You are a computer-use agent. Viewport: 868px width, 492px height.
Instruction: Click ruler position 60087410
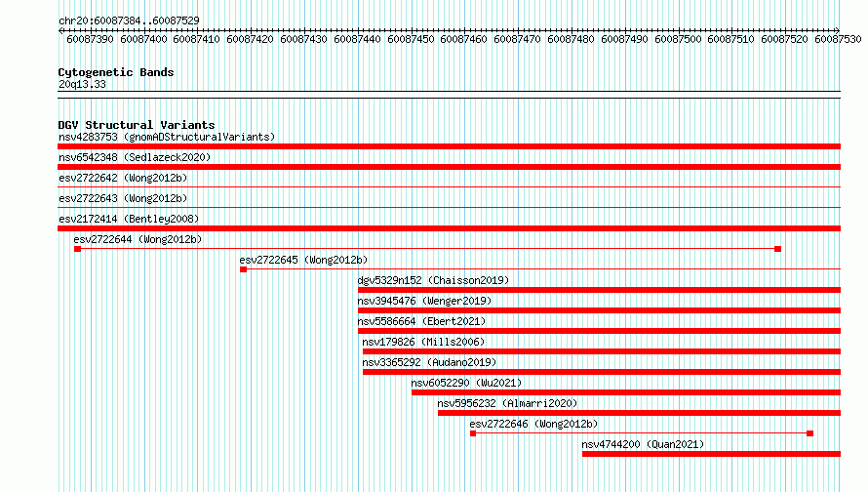click(x=196, y=39)
